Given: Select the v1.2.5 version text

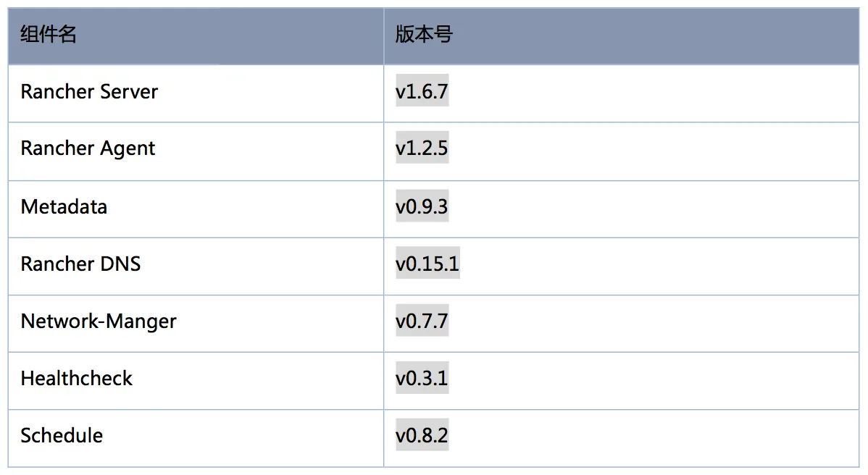Looking at the screenshot, I should click(422, 148).
